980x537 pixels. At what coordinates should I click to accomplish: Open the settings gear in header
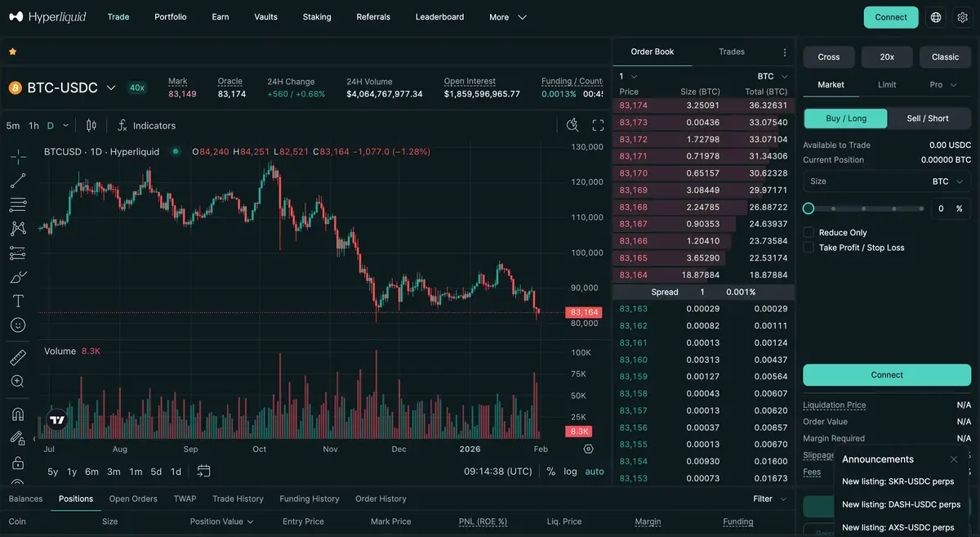click(962, 17)
